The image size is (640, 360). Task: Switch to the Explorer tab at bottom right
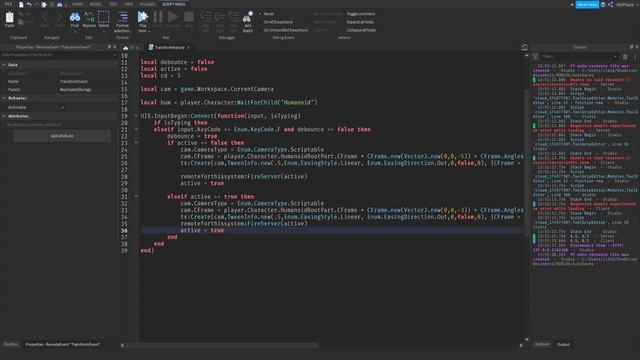coord(542,344)
